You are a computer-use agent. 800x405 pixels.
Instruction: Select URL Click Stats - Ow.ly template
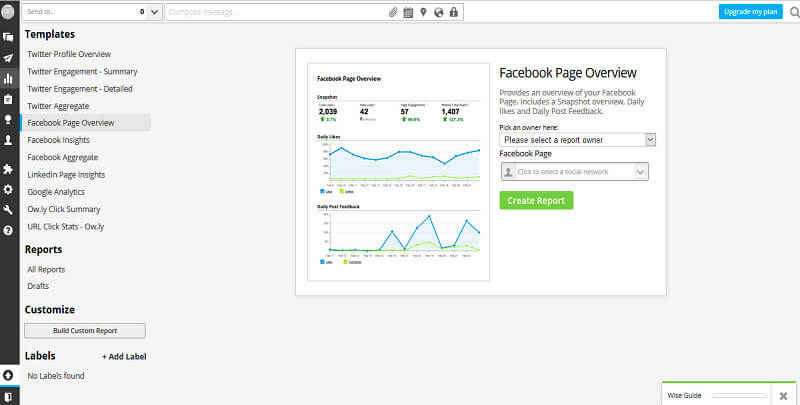click(66, 227)
